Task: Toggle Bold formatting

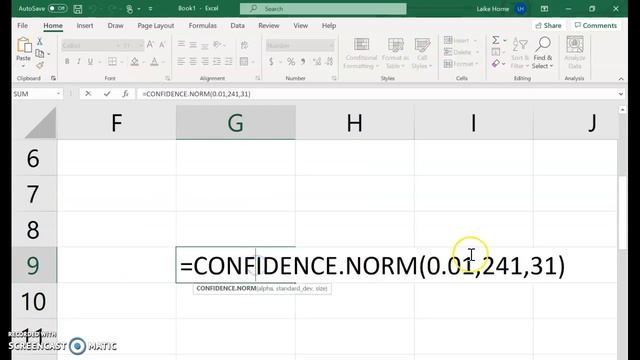Action: [x=67, y=62]
